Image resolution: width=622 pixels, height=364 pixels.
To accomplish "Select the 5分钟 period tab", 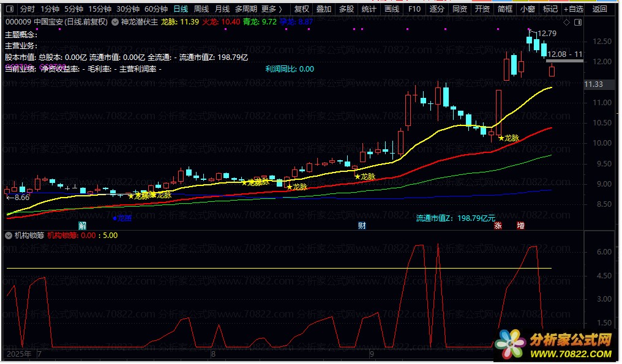I will point(73,9).
